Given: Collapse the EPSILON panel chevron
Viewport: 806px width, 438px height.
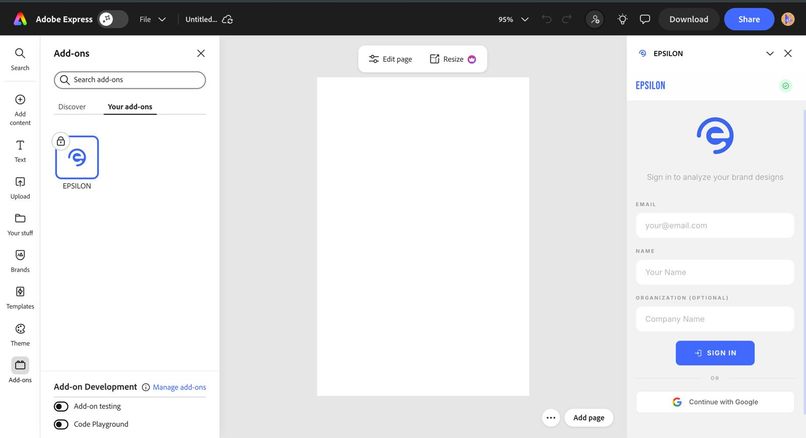Looking at the screenshot, I should (x=770, y=53).
